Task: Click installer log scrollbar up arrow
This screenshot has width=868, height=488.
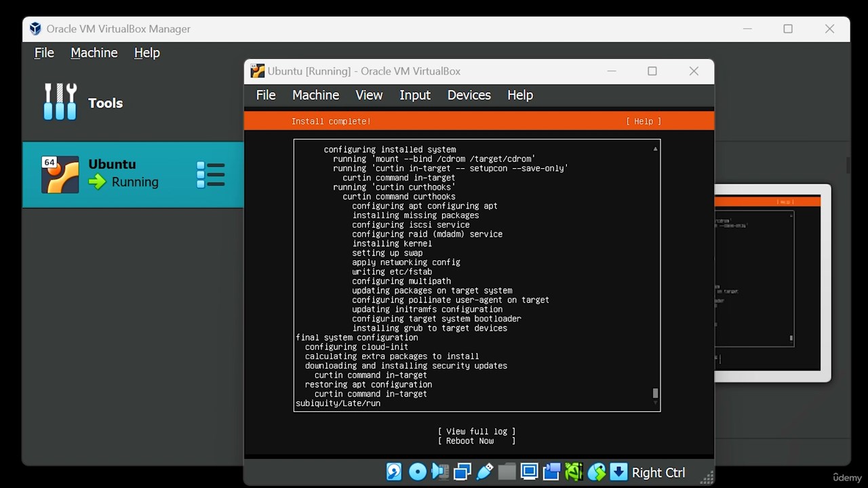Action: [655, 148]
